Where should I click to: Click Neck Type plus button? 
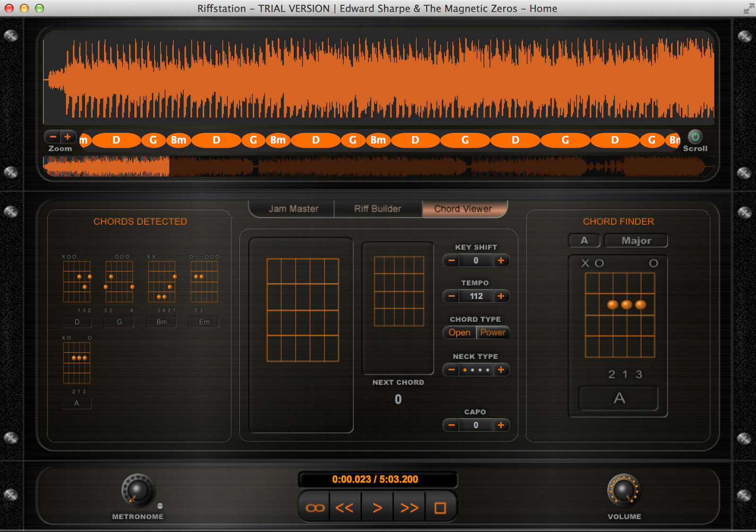(x=501, y=370)
